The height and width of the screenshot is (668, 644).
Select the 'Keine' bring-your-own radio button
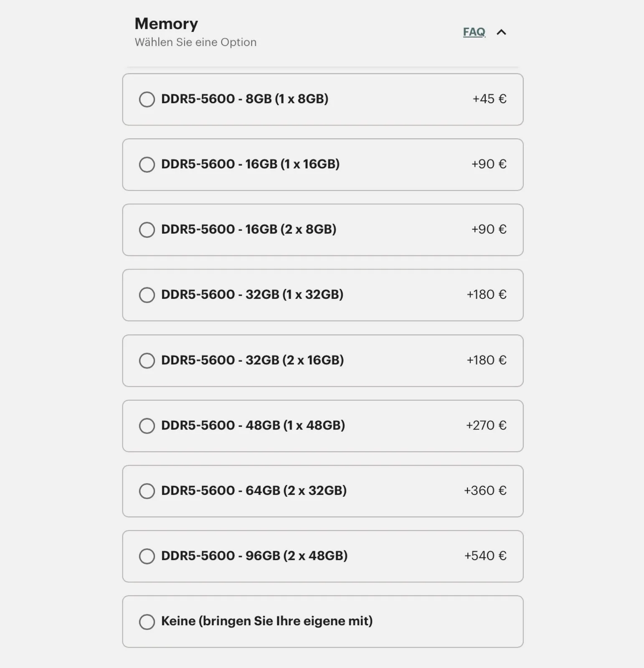(x=147, y=621)
